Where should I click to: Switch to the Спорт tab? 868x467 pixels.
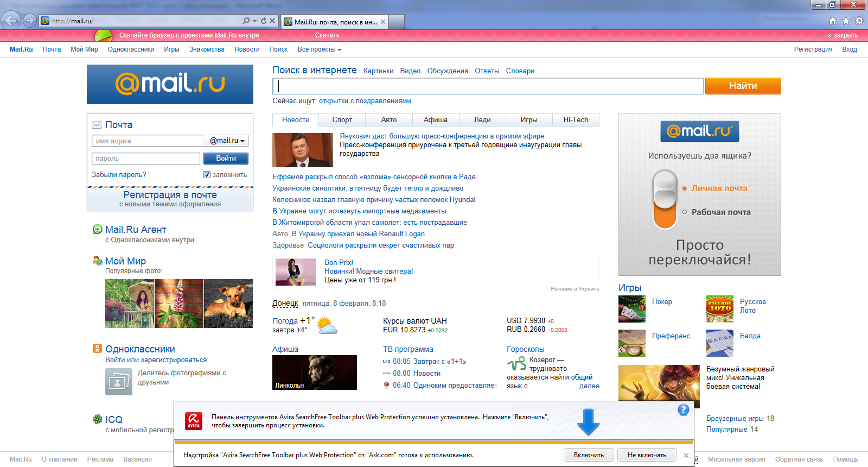[342, 120]
